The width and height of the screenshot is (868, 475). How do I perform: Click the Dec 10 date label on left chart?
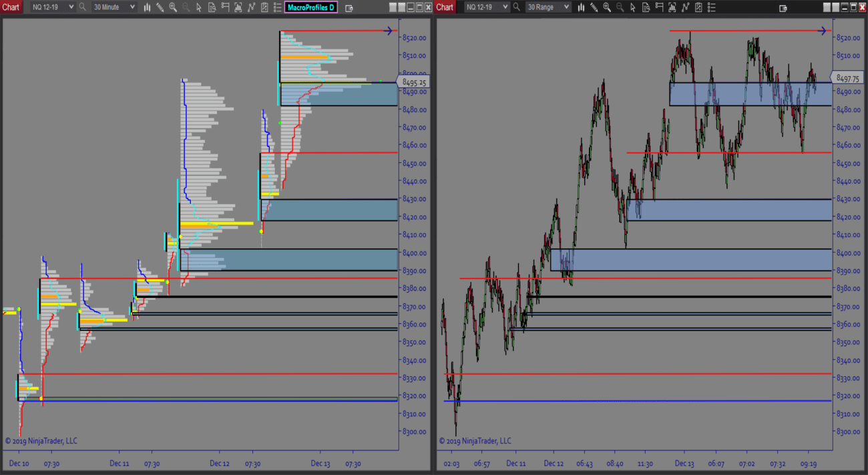tap(19, 463)
